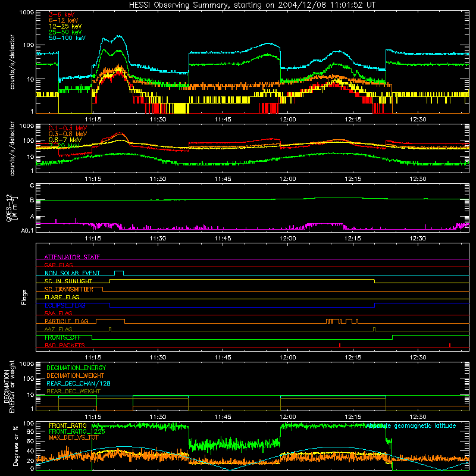
Task: Click the 0.1-0.3 MeV legend entry
Action: pyautogui.click(x=68, y=128)
